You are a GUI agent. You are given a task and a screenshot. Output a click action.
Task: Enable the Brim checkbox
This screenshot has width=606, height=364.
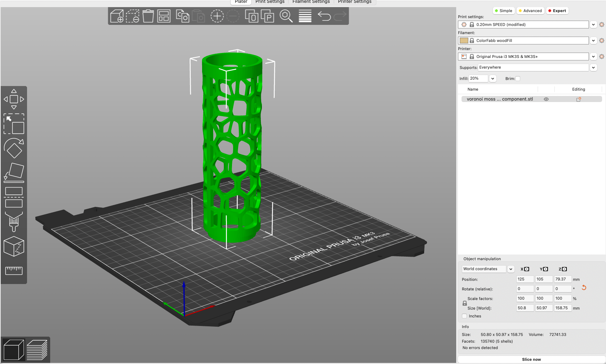tap(518, 78)
